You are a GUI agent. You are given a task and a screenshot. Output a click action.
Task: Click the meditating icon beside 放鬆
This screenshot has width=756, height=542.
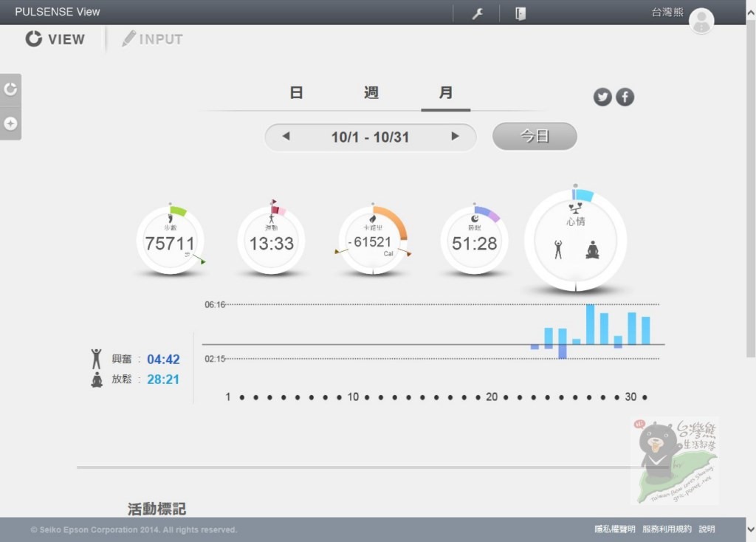[97, 380]
